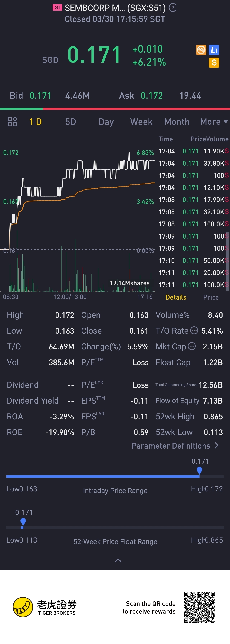Tap the 17:11 trade of 20.00K

pyautogui.click(x=194, y=272)
